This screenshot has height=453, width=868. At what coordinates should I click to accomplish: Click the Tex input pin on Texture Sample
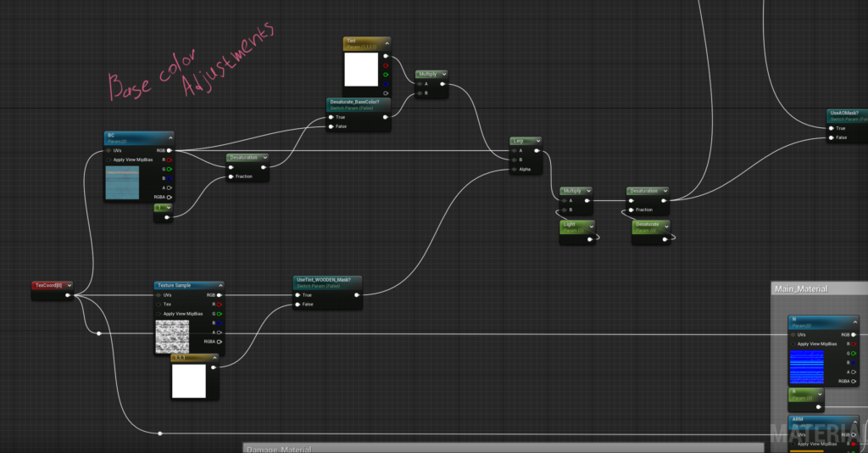159,305
